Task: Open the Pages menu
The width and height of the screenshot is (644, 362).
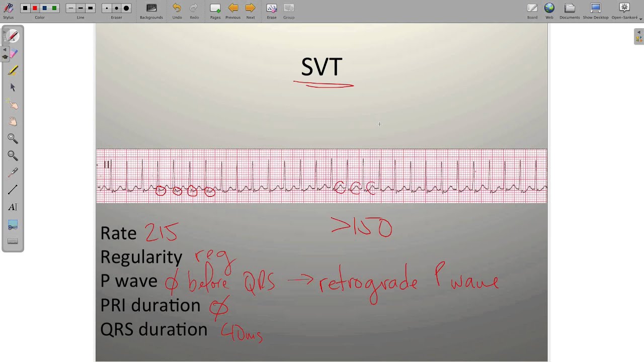Action: coord(215,11)
